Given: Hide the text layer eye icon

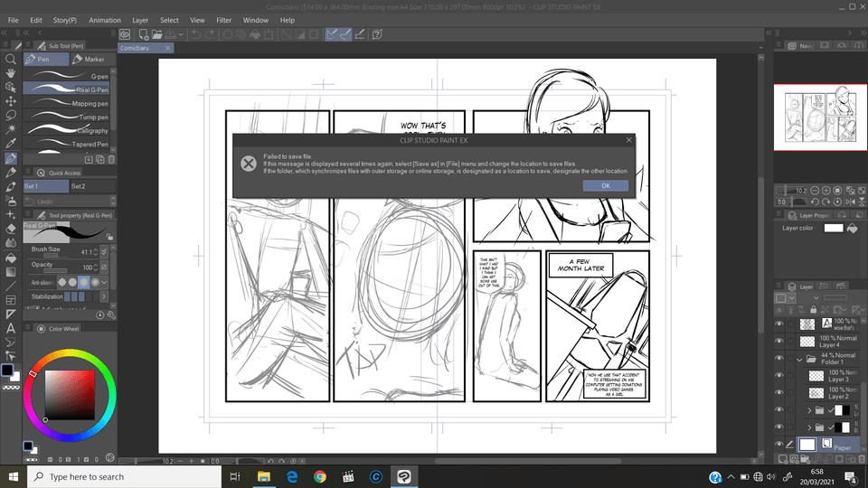Looking at the screenshot, I should [779, 324].
